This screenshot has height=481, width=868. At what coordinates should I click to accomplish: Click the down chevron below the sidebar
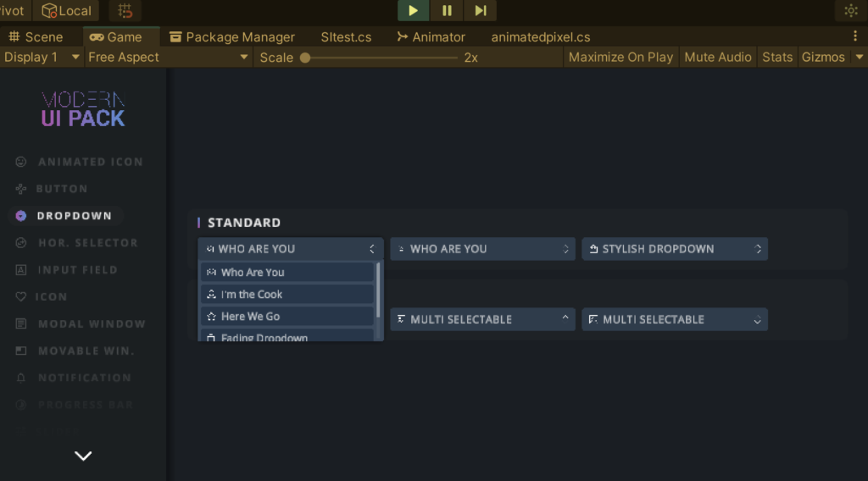(83, 456)
